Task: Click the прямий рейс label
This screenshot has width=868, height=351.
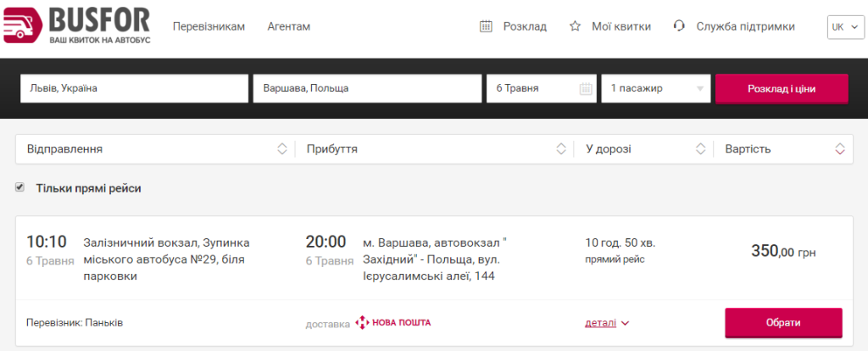Action: coord(615,259)
